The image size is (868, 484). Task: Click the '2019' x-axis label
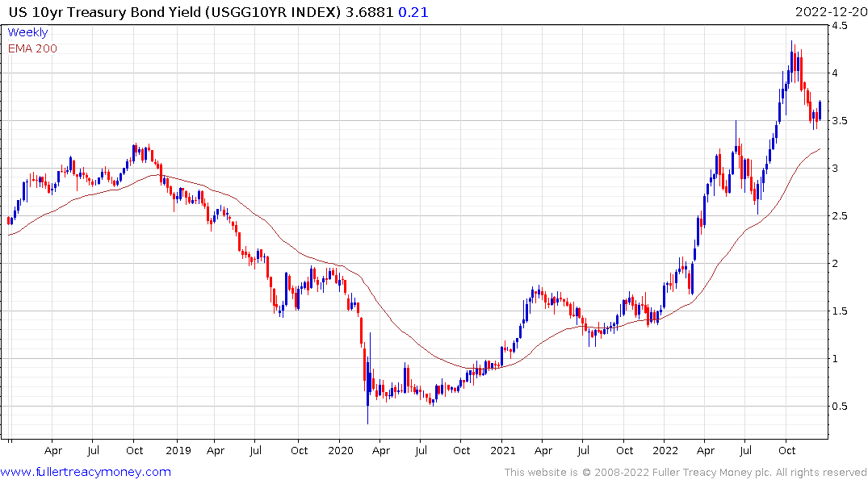(178, 450)
